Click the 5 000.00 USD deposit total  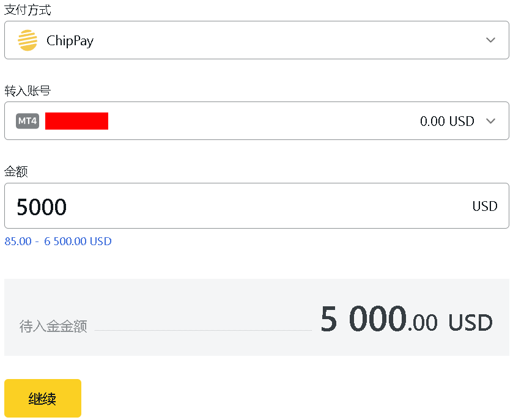[379, 320]
